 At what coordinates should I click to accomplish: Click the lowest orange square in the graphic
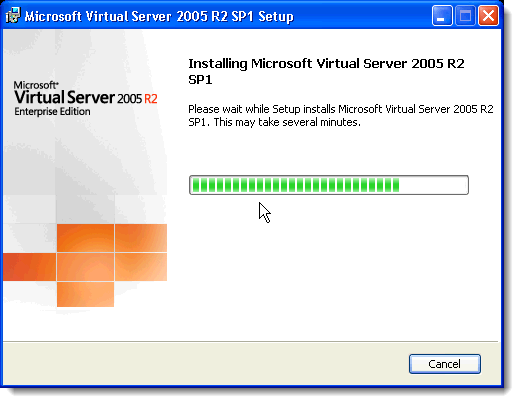(85, 294)
